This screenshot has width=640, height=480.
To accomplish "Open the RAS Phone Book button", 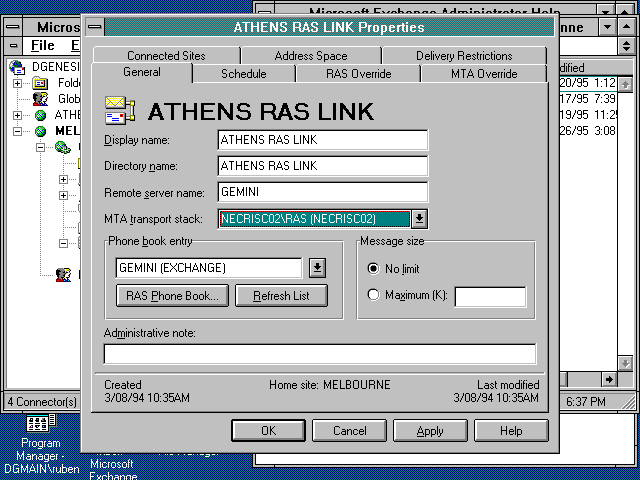I will (x=172, y=296).
